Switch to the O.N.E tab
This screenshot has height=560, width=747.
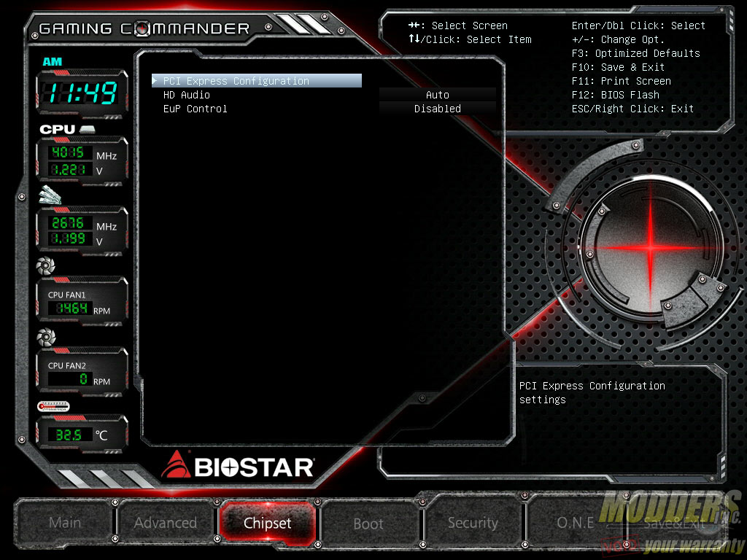click(575, 523)
